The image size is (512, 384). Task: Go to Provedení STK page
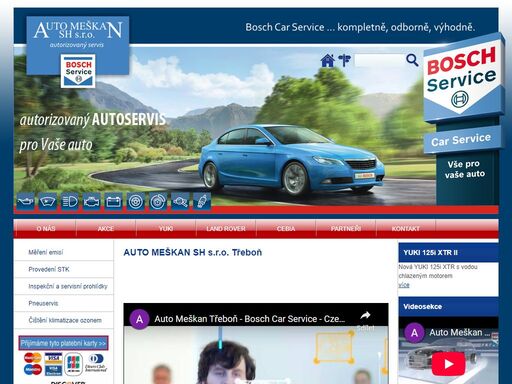point(49,269)
